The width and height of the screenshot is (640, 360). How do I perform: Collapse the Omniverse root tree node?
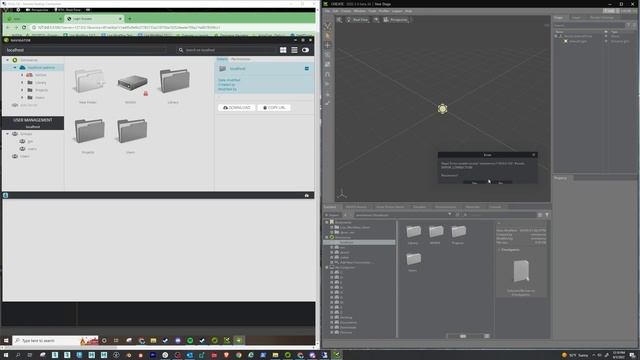pos(7,60)
